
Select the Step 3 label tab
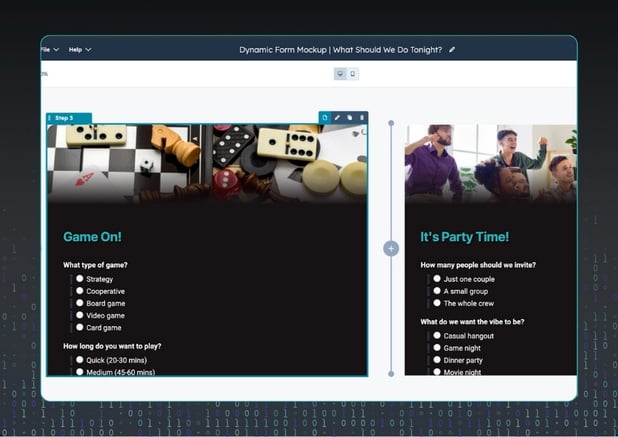[x=69, y=118]
